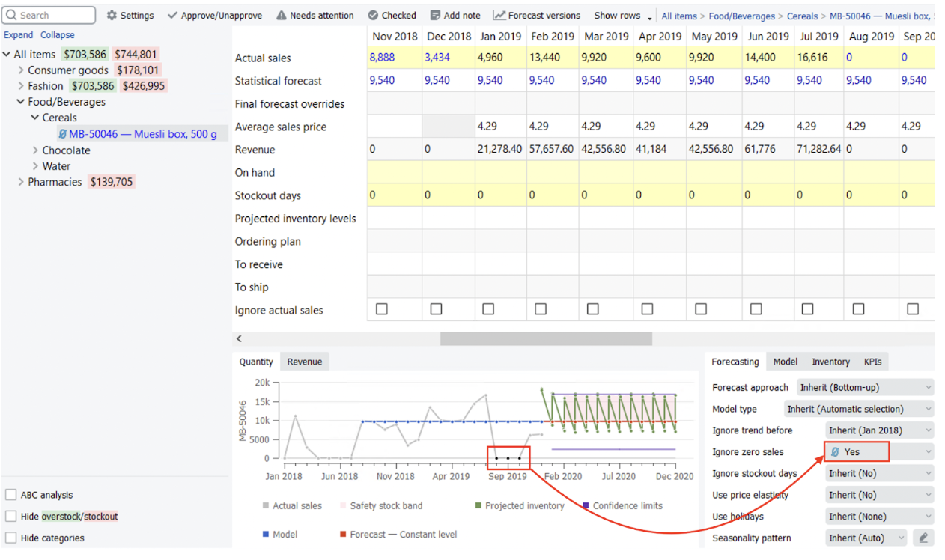The height and width of the screenshot is (560, 945).
Task: Toggle Hide overstock/stockout checkbox
Action: (x=11, y=517)
